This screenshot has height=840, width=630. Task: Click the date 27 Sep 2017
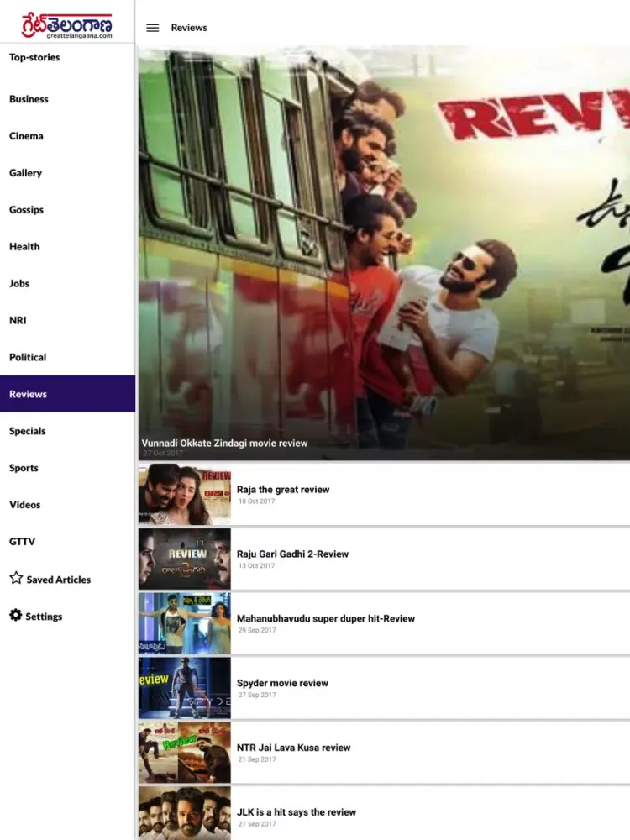pos(257,695)
